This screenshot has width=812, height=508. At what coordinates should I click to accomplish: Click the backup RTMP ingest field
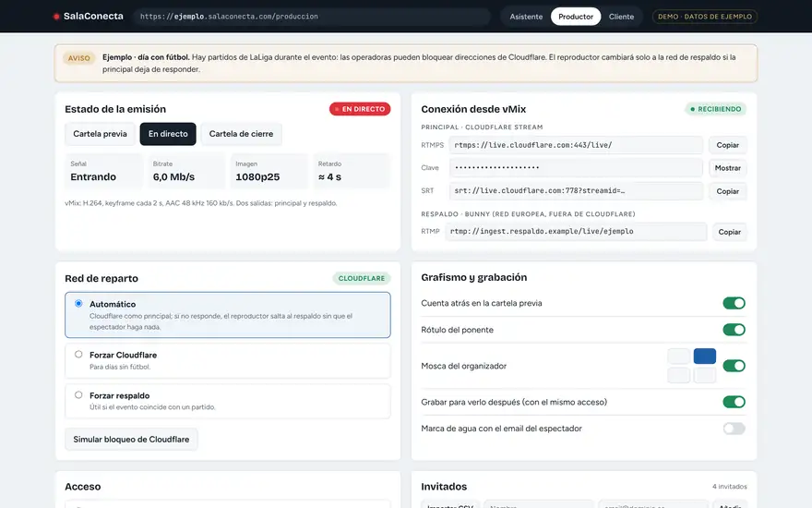pos(576,231)
